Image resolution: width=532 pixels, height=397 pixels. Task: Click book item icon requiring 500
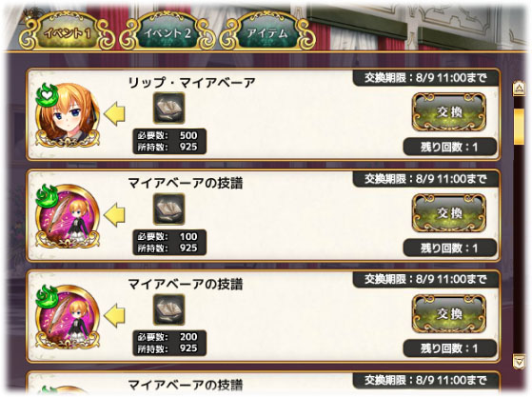tap(169, 108)
